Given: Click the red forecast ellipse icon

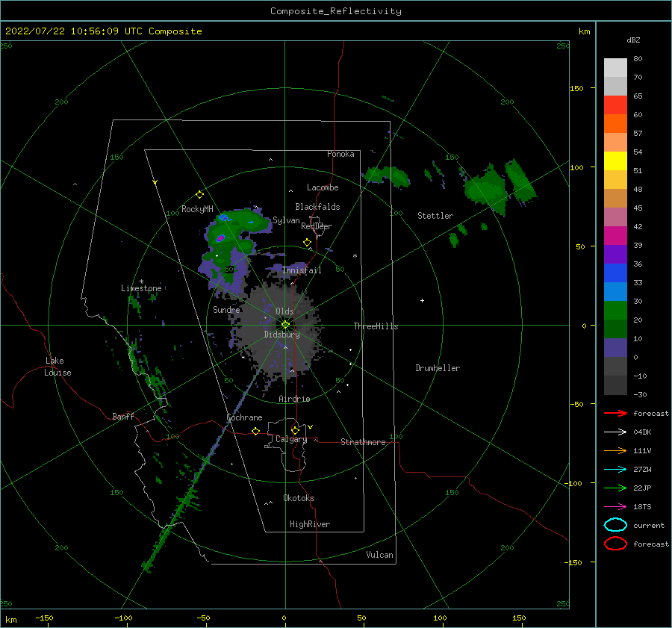Looking at the screenshot, I should [x=615, y=544].
